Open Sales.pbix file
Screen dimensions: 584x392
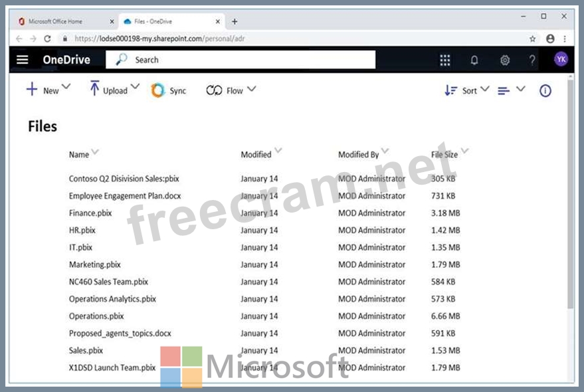(86, 350)
